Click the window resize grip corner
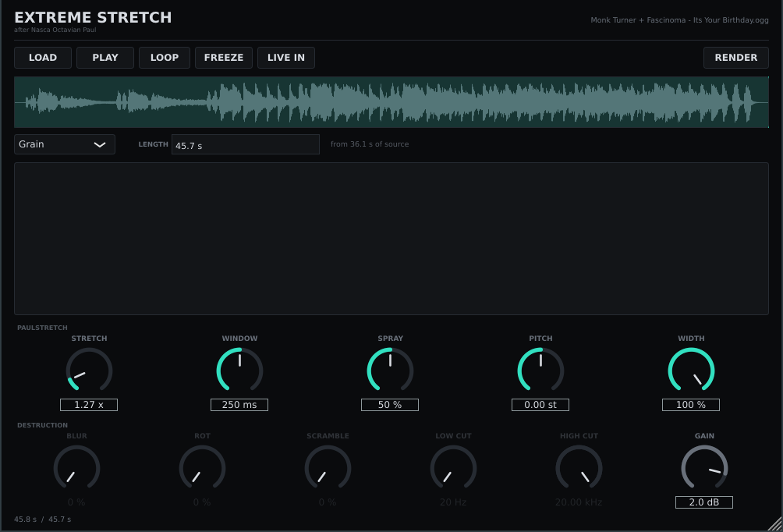Viewport: 783px width, 532px height. pyautogui.click(x=775, y=524)
